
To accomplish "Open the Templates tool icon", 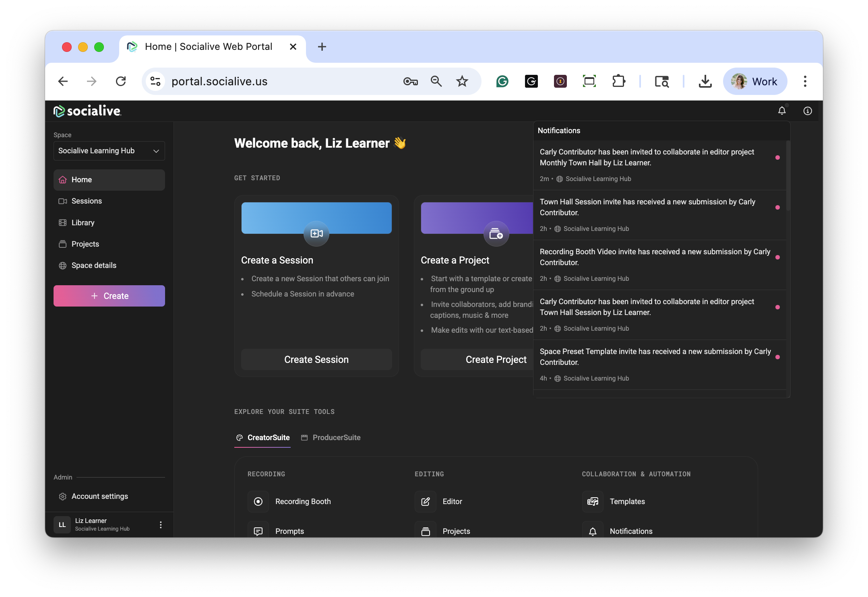I will click(x=593, y=501).
